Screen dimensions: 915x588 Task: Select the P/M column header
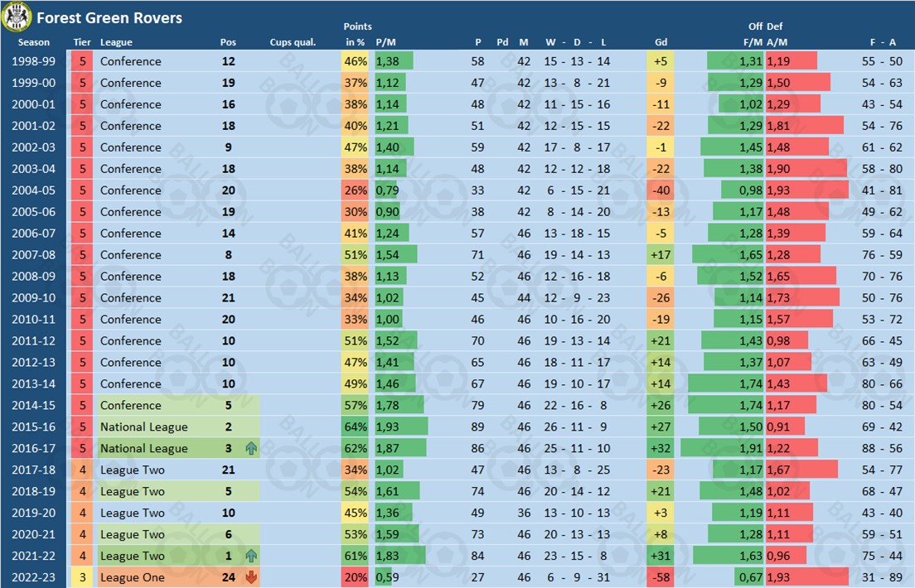pyautogui.click(x=386, y=42)
